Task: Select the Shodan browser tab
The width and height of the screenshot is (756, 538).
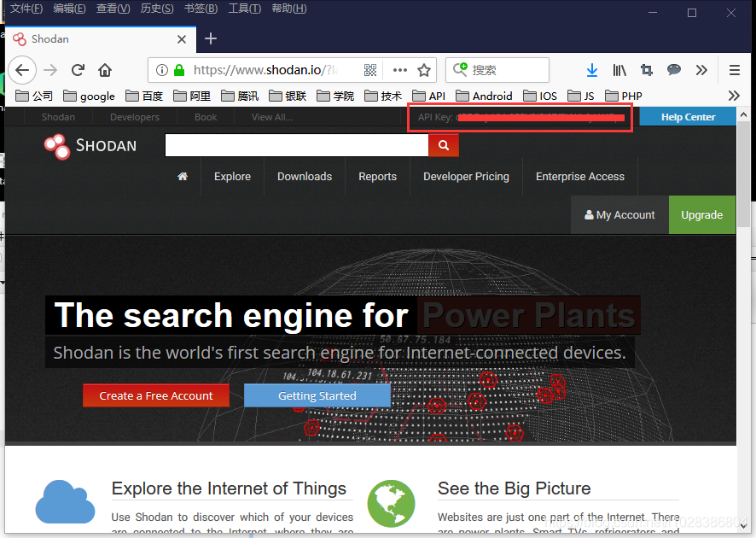Action: coord(101,39)
